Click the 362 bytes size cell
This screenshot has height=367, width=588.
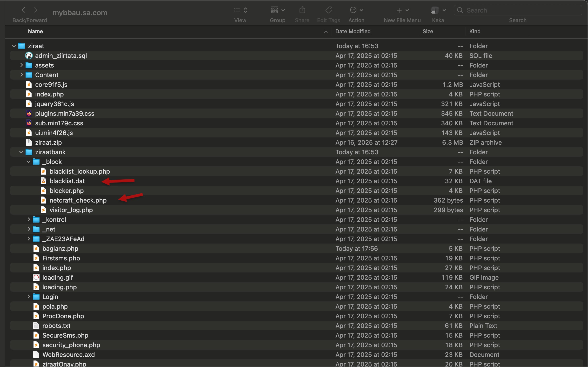click(x=448, y=200)
